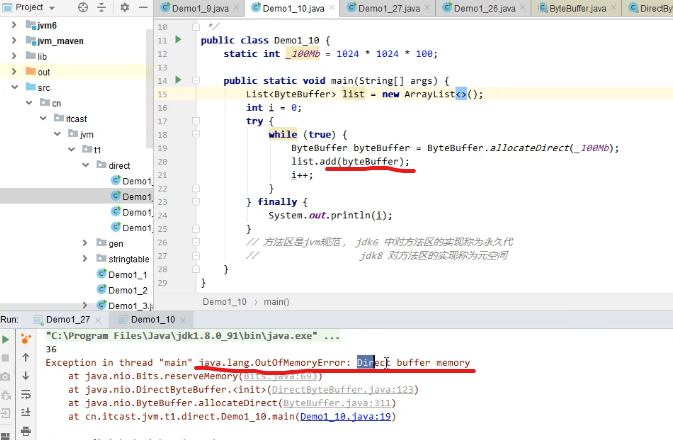Switch to Demo1_27.java editor tab
Screen dimensions: 673x440
coord(389,8)
